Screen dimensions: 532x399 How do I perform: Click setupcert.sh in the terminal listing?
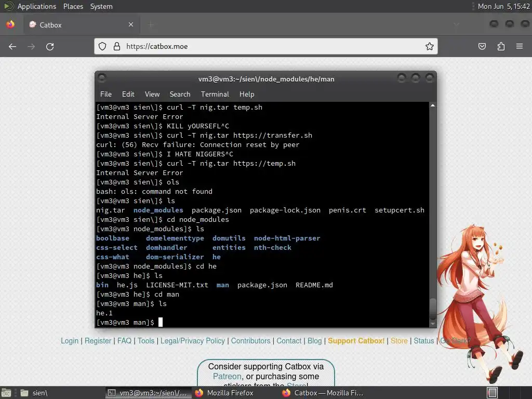[x=400, y=210]
